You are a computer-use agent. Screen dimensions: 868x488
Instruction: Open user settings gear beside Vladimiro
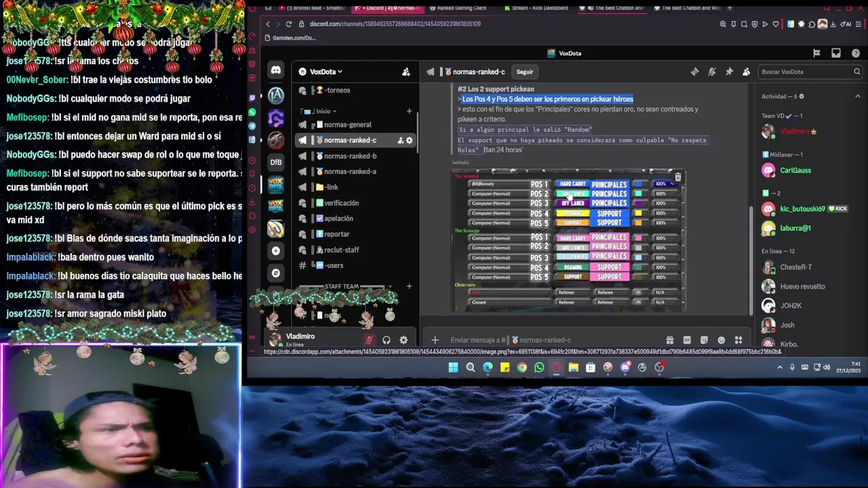pos(403,340)
